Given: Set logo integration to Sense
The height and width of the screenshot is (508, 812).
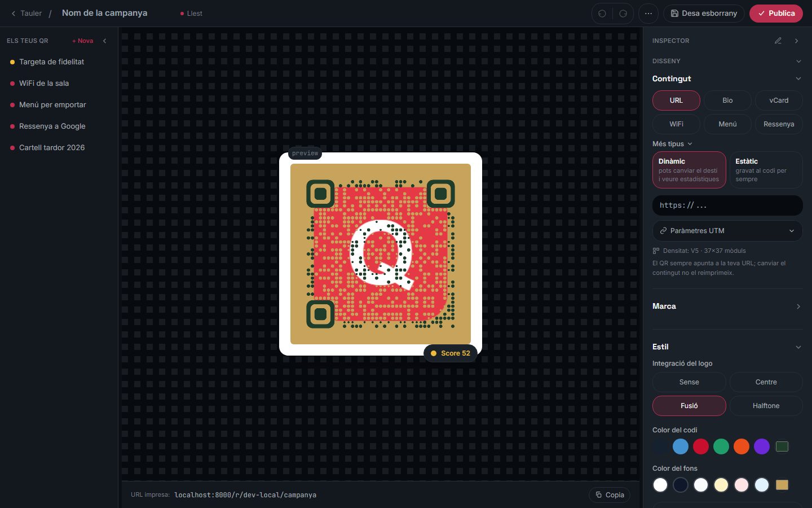Looking at the screenshot, I should [689, 382].
